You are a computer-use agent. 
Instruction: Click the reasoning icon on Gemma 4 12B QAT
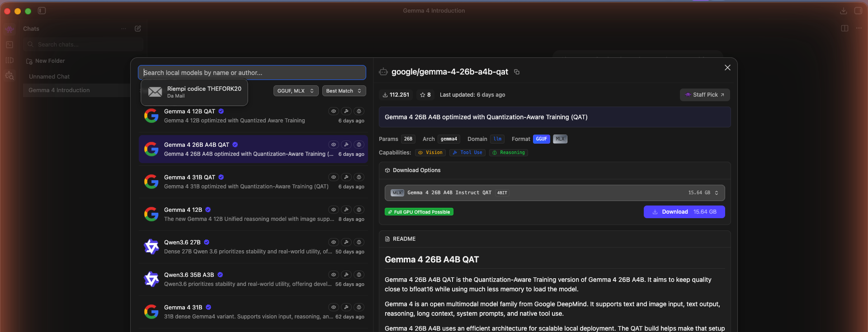coord(359,111)
